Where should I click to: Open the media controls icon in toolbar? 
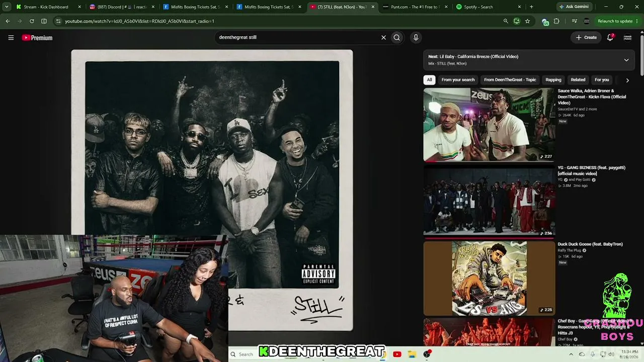coord(575,21)
